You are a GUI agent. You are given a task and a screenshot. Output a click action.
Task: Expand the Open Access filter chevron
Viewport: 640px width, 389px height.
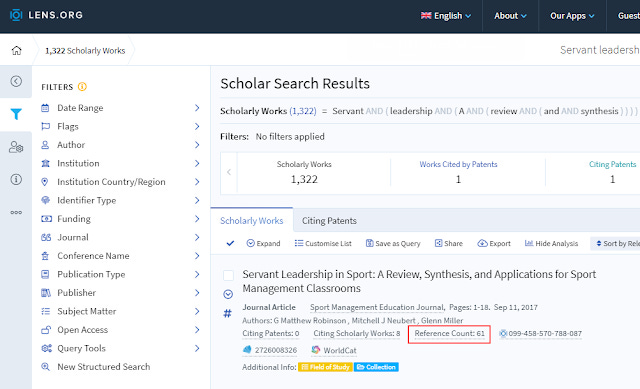[197, 330]
